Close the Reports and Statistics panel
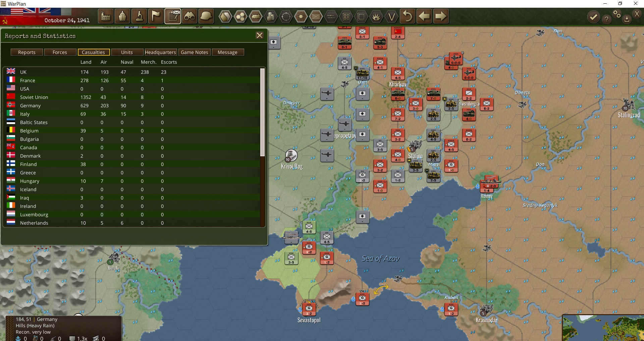The width and height of the screenshot is (644, 341). click(260, 36)
